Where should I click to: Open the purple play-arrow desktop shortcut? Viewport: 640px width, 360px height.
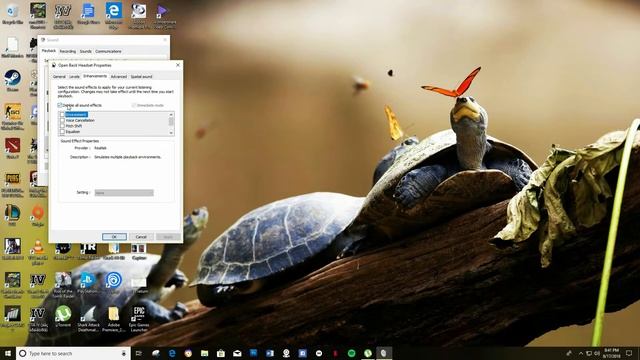(164, 16)
